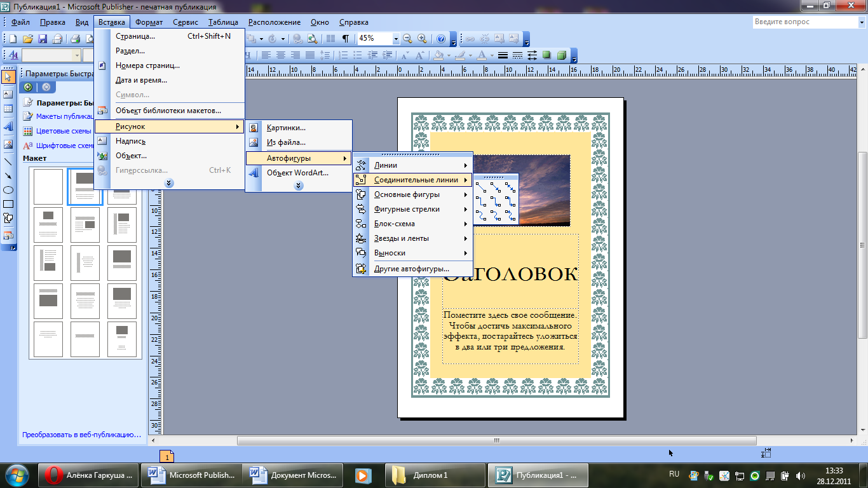
Task: Select the Arrow tool in left toolbar
Action: [x=8, y=175]
